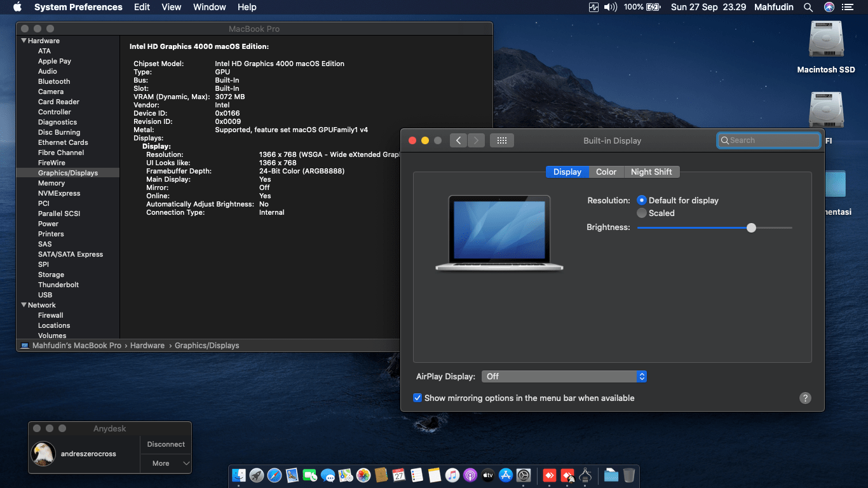868x488 pixels.
Task: Click Disconnect in the Anydesk window
Action: tap(166, 444)
